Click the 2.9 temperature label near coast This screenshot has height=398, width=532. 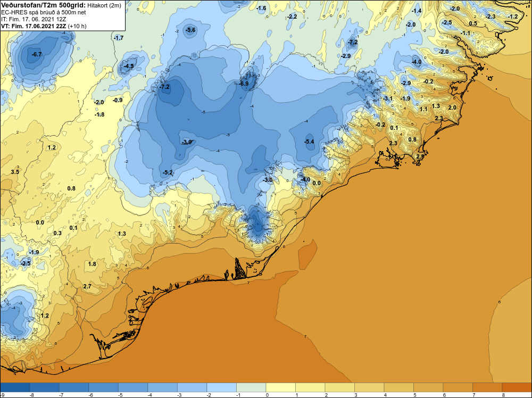click(420, 156)
